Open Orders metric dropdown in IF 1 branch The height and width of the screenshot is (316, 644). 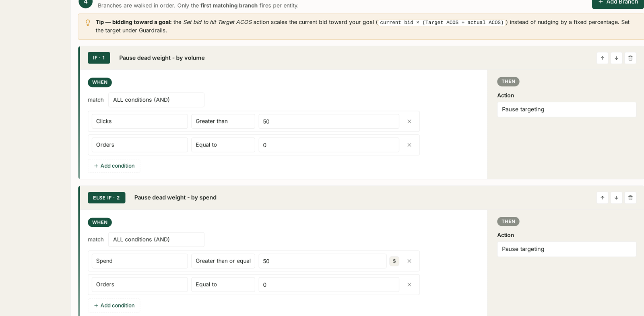pyautogui.click(x=140, y=145)
